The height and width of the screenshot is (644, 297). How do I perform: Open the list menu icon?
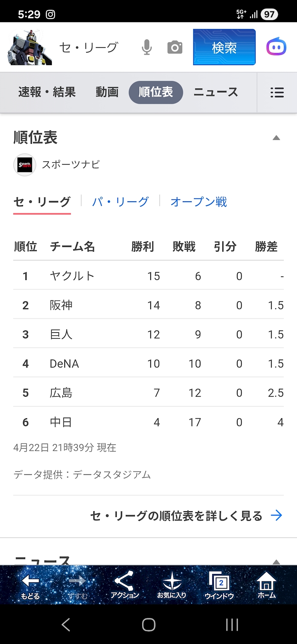point(277,92)
